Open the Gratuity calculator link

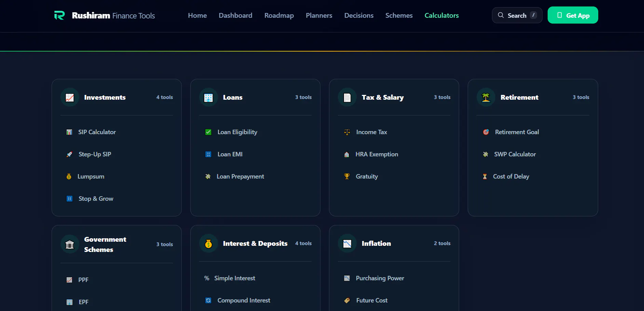pos(367,176)
